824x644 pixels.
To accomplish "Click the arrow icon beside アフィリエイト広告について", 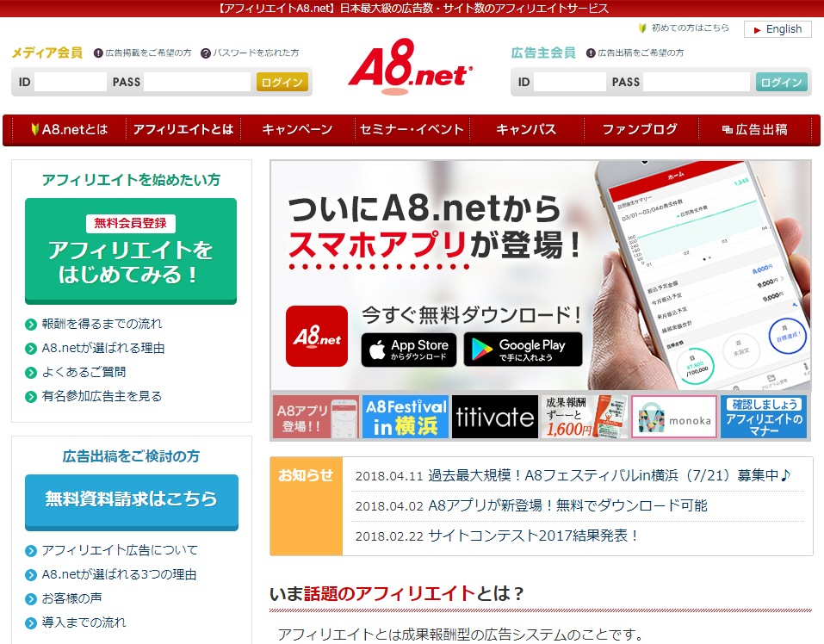I will [31, 551].
